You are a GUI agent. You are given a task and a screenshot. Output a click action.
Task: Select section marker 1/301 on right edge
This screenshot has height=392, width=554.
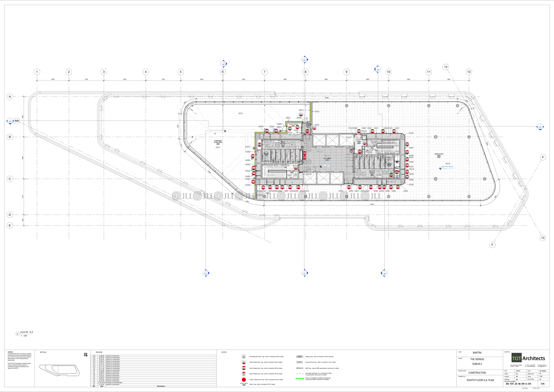540,127
